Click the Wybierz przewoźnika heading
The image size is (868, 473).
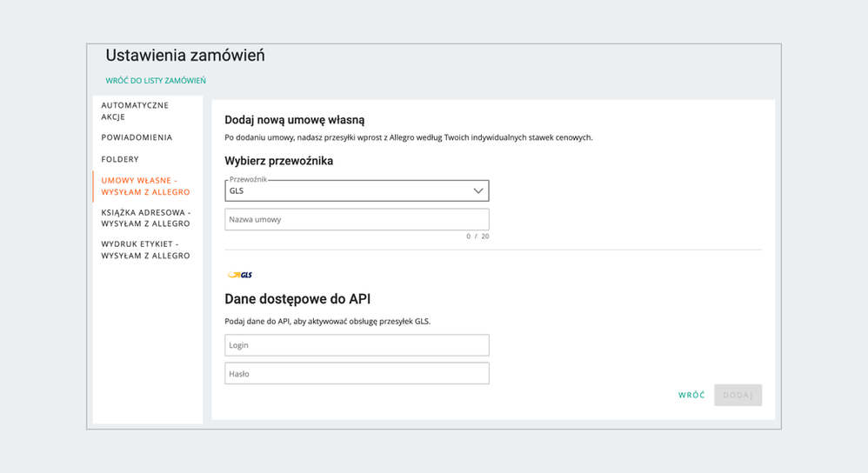point(278,161)
